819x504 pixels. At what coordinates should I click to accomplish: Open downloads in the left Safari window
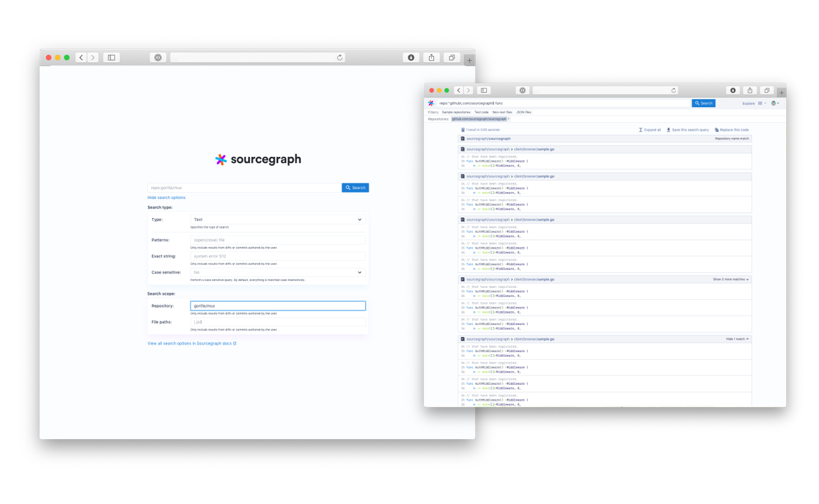coord(411,57)
